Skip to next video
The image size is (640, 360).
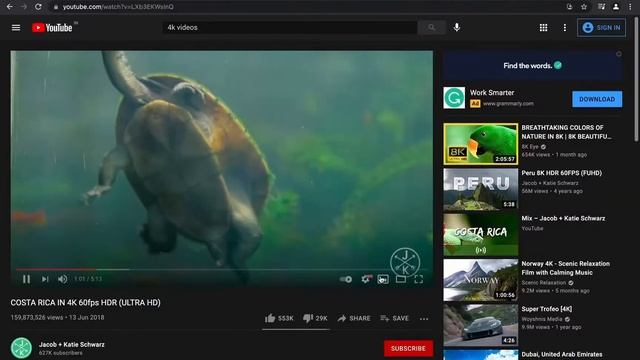click(45, 279)
